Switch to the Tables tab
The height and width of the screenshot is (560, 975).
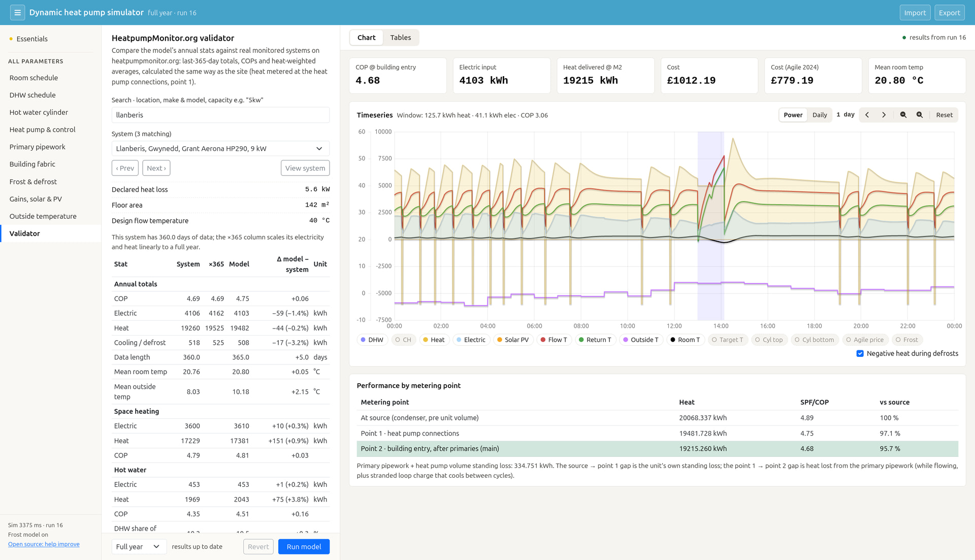[400, 38]
